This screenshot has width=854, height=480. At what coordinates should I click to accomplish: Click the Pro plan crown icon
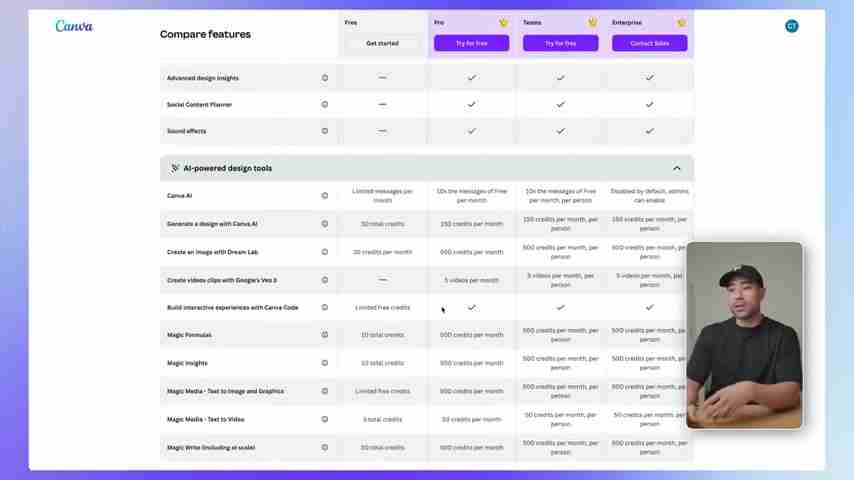coord(503,23)
